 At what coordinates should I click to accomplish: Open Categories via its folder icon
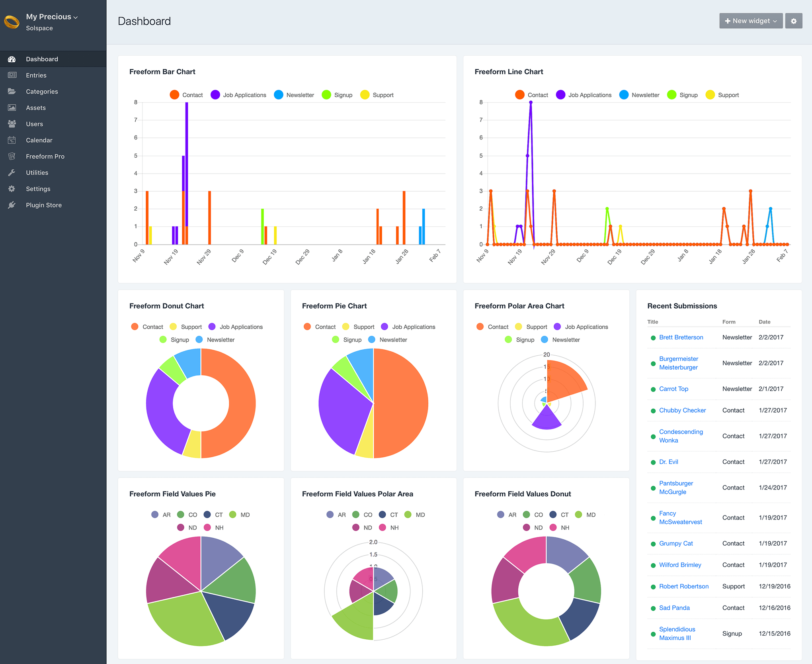(x=12, y=91)
